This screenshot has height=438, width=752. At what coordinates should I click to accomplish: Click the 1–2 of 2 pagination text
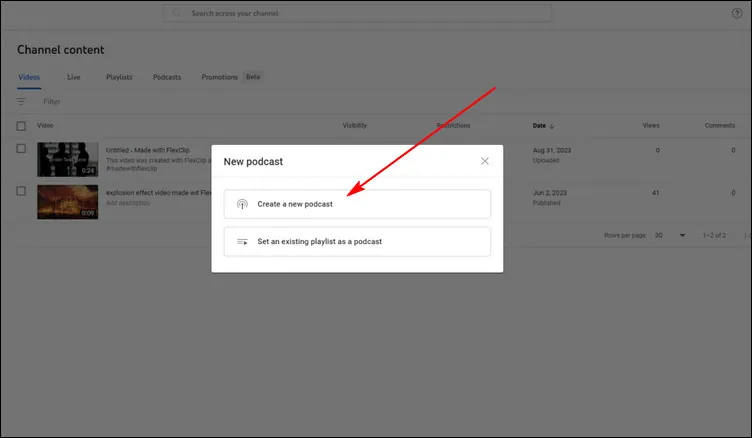714,236
